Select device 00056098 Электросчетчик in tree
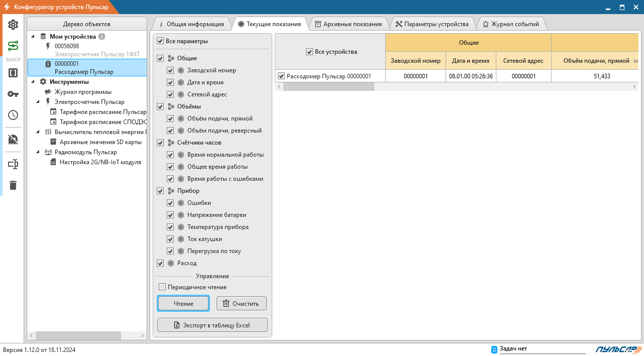644x356 pixels. (87, 50)
